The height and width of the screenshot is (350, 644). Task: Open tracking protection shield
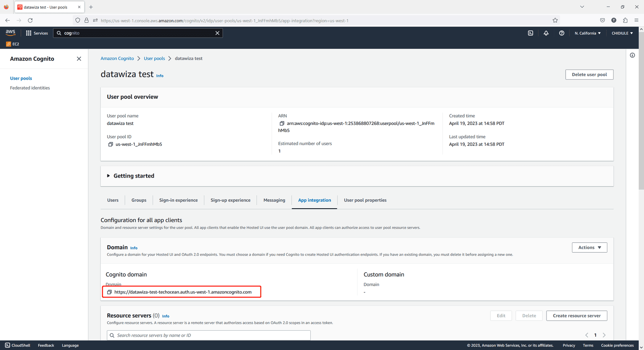pyautogui.click(x=78, y=20)
